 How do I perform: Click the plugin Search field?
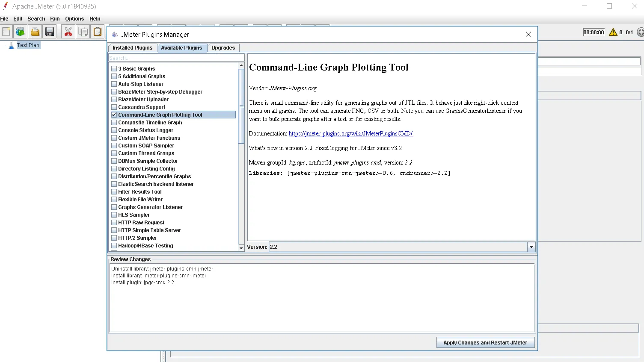tap(176, 58)
